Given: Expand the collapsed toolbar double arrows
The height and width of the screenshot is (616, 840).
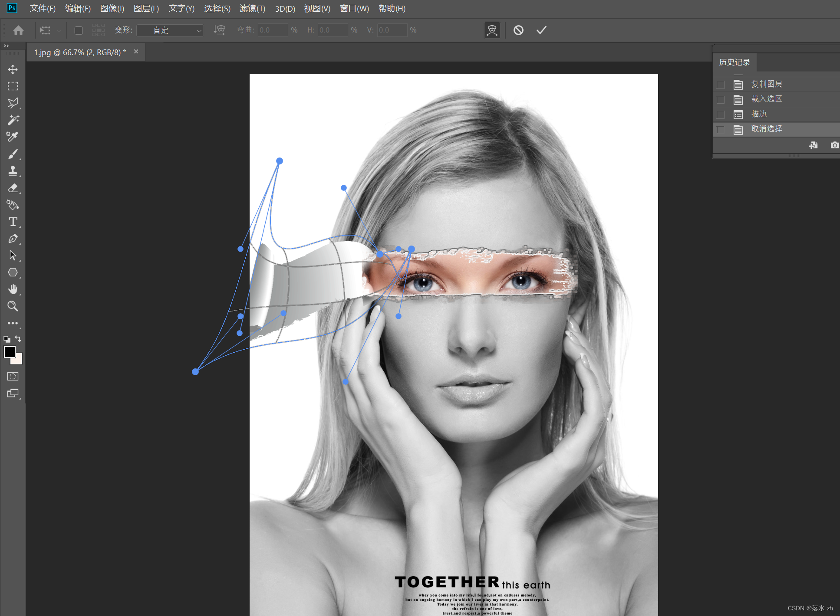Looking at the screenshot, I should click(6, 46).
